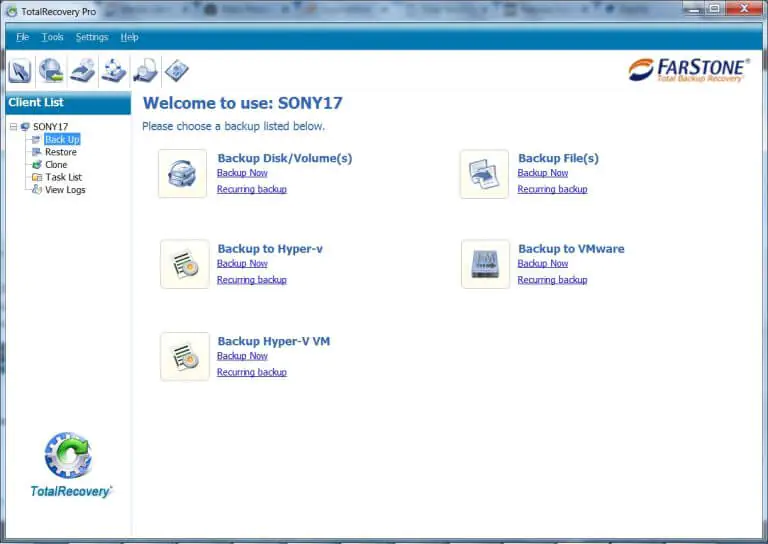Image resolution: width=768 pixels, height=544 pixels.
Task: Click the diamond-shaped disk toolbar icon
Action: [x=176, y=71]
